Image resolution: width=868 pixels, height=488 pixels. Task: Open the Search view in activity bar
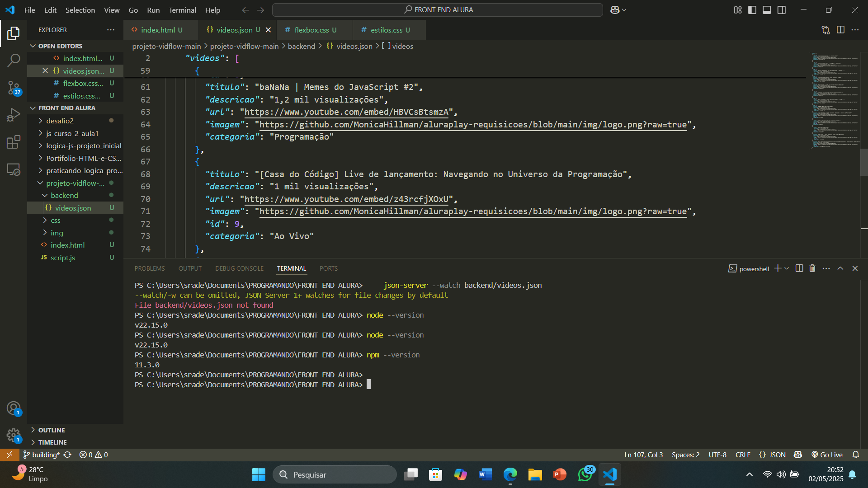click(14, 60)
